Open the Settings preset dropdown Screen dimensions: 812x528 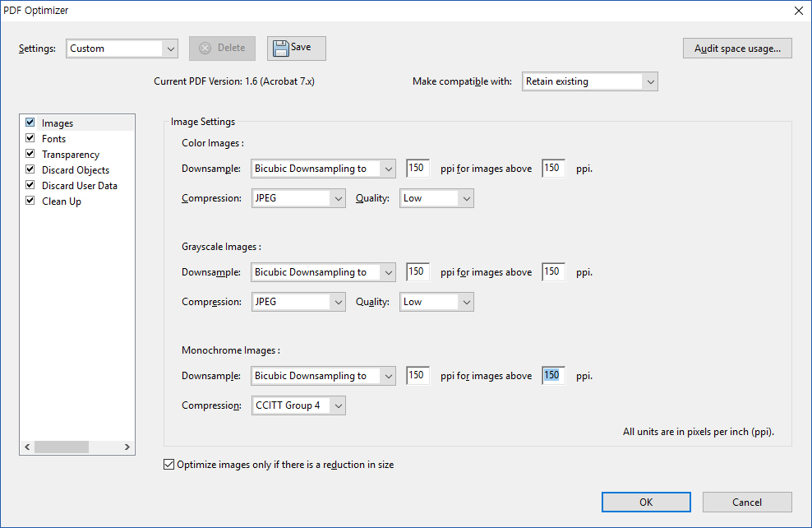coord(122,49)
